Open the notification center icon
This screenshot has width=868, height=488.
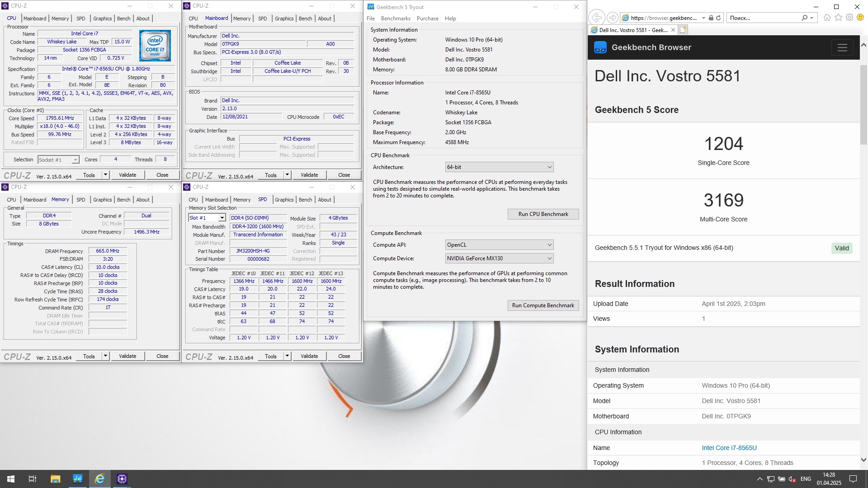853,479
